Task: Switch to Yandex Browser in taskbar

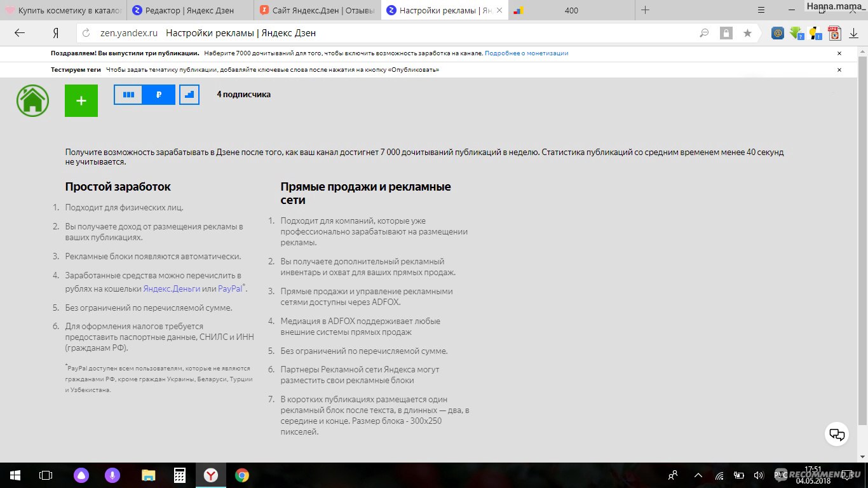Action: click(211, 475)
